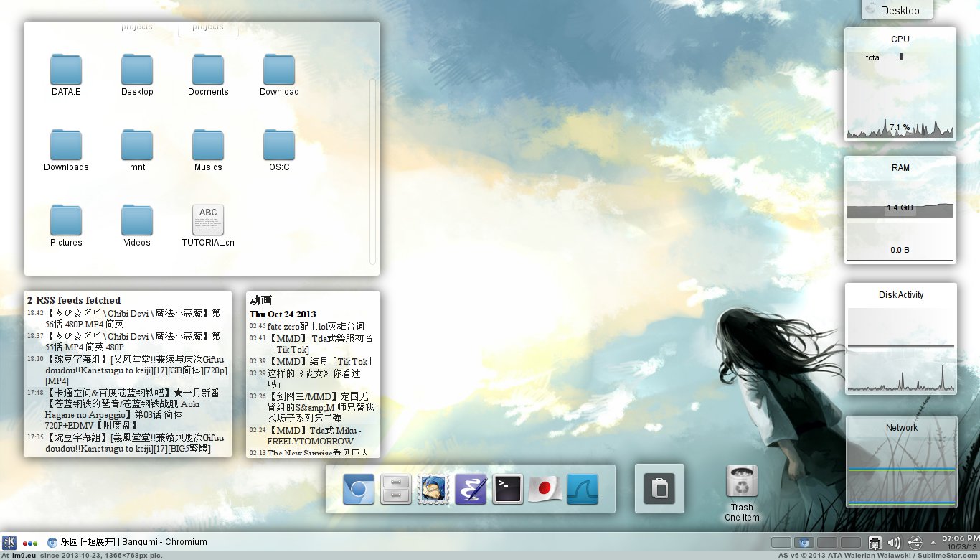Open the 02:39 MMD 结月 Tik Tok entry
980x560 pixels.
click(x=313, y=361)
